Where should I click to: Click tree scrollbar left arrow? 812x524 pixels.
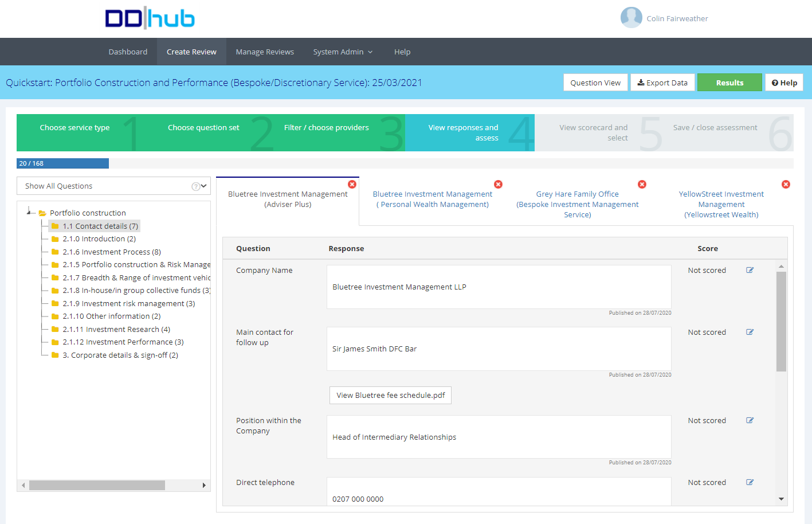23,485
